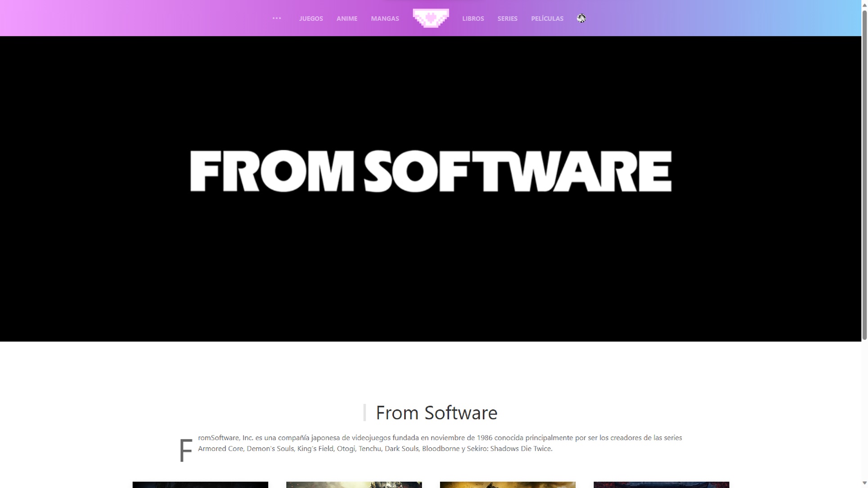Screen dimensions: 868x488
Task: Open the Anime nav item
Action: 346,18
